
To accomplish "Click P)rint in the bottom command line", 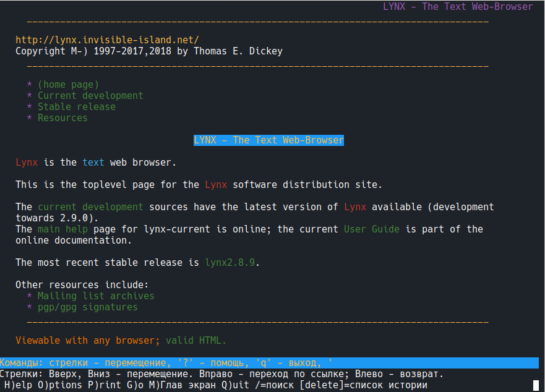I will point(105,385).
